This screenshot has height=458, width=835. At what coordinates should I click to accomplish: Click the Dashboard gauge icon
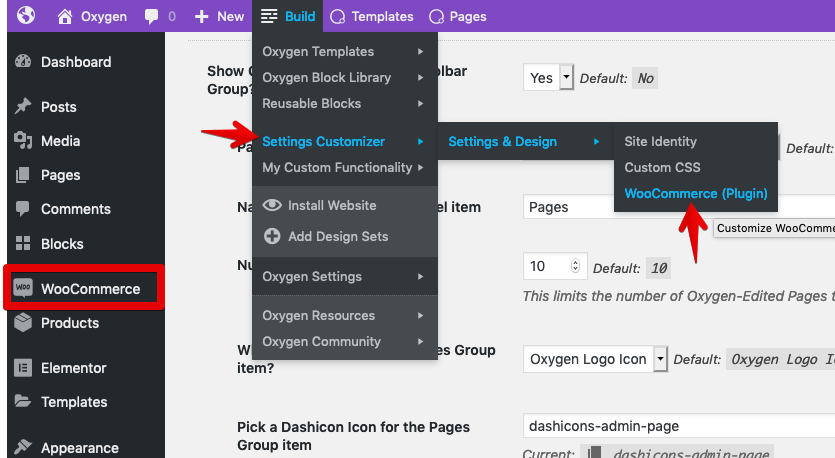tap(23, 61)
